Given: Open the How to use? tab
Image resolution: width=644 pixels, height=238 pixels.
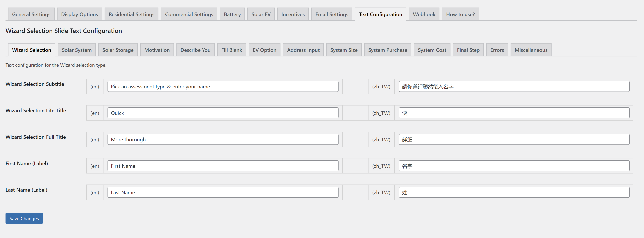Looking at the screenshot, I should tap(460, 15).
